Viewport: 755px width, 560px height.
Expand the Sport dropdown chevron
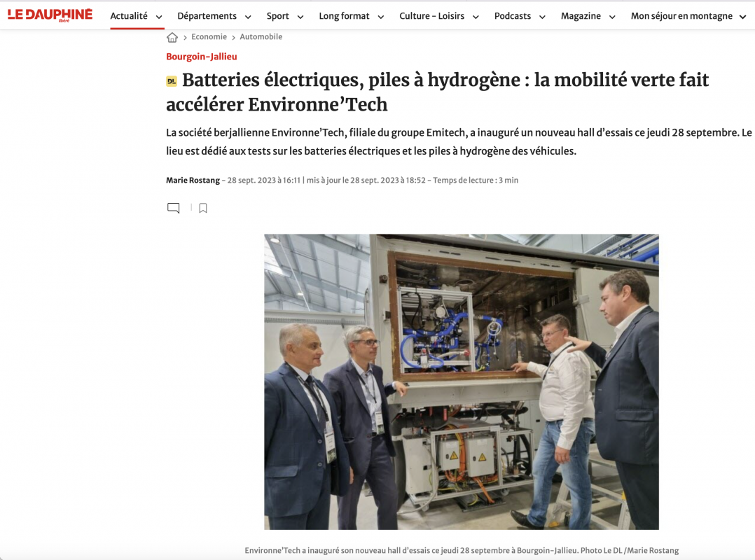click(x=300, y=17)
